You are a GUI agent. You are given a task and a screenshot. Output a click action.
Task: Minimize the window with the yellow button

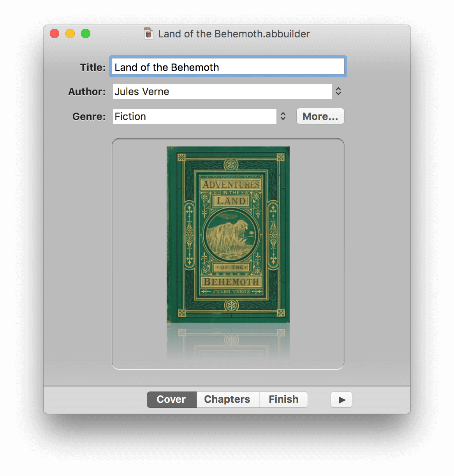point(70,33)
